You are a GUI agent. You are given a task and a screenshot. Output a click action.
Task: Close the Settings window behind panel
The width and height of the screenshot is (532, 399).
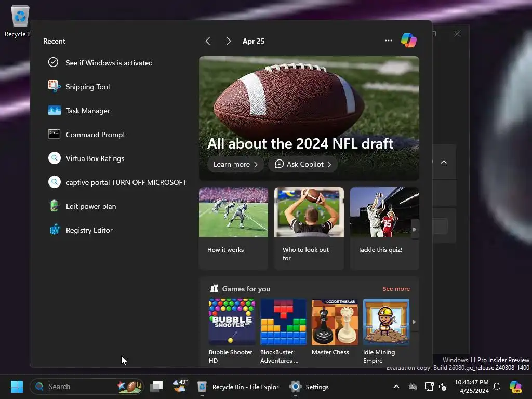coord(457,34)
